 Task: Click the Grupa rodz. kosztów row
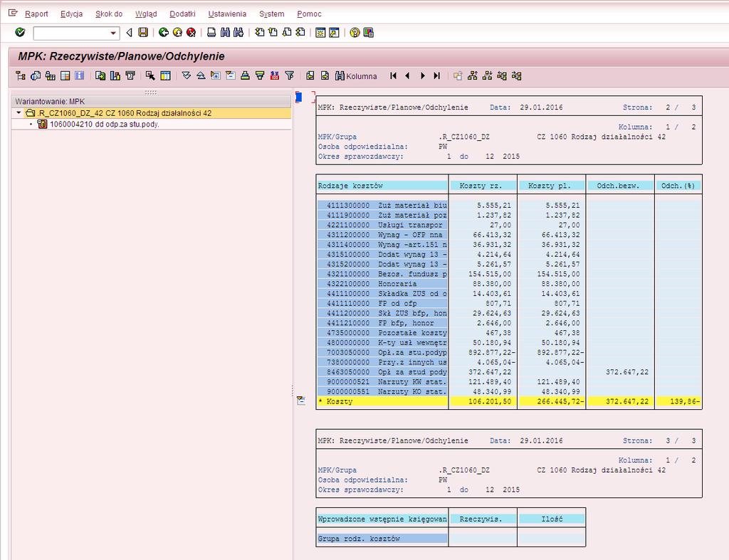coord(382,539)
